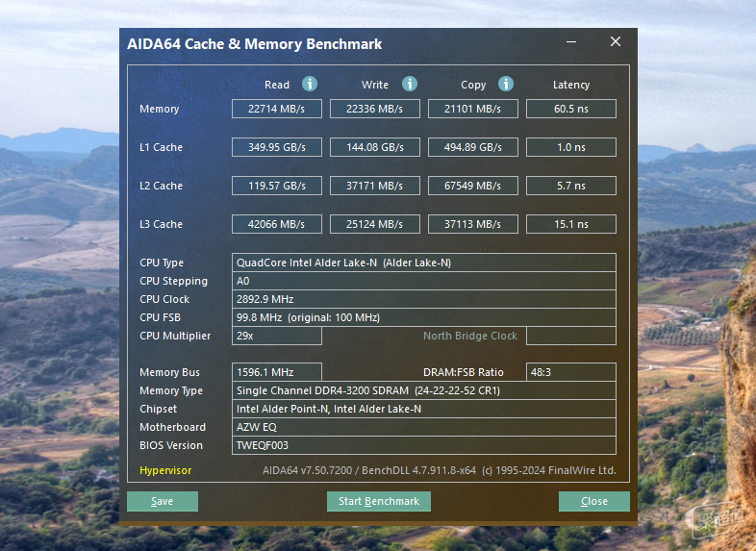This screenshot has width=756, height=551.
Task: Click Memory copy value 21101 MB/s
Action: [x=473, y=109]
